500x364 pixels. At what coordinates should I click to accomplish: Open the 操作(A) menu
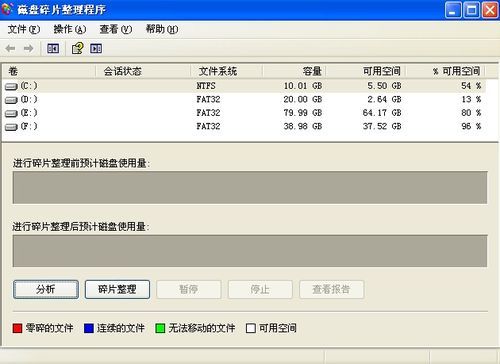coord(70,29)
